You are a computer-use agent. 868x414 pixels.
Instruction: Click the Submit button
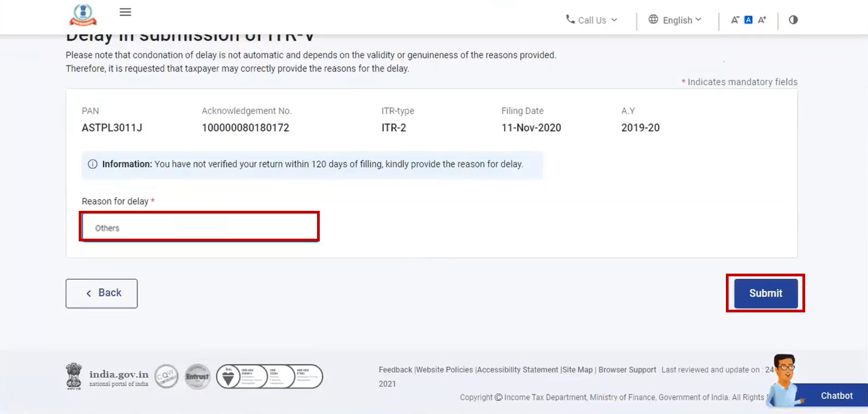click(765, 293)
